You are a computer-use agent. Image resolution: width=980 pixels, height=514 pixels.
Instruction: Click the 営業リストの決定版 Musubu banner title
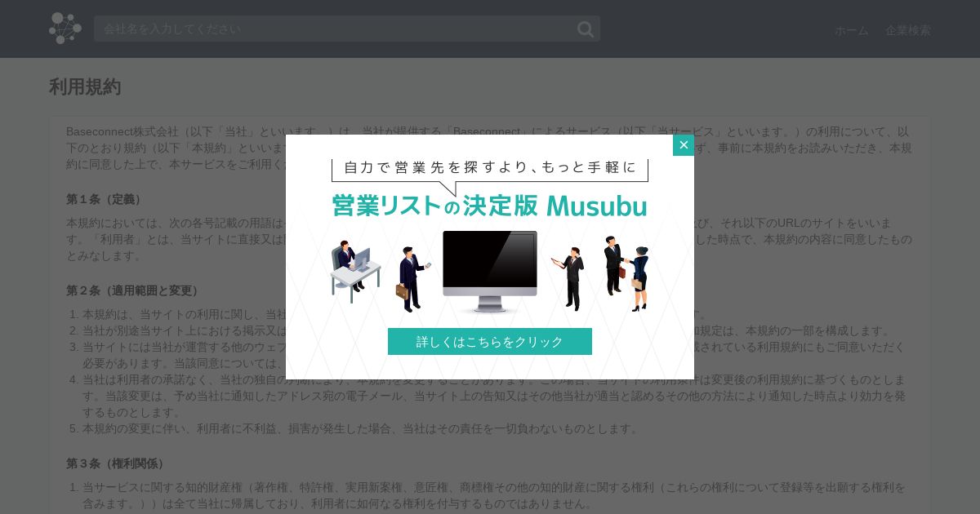click(490, 206)
